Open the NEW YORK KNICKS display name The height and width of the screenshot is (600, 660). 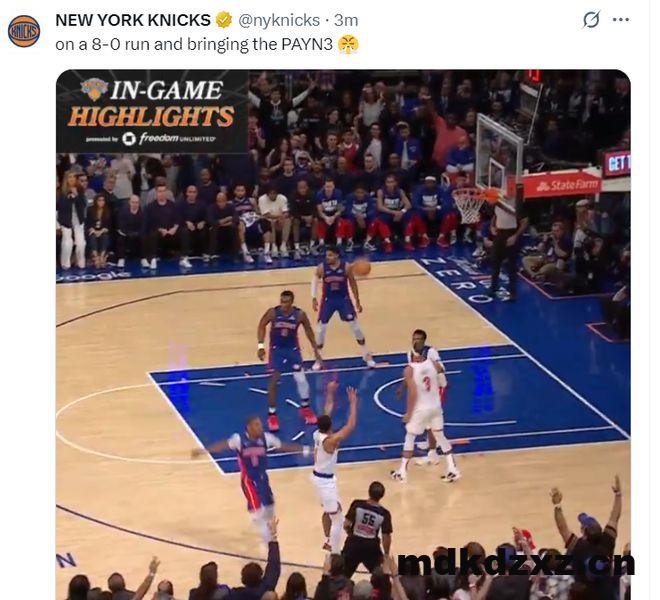point(133,20)
